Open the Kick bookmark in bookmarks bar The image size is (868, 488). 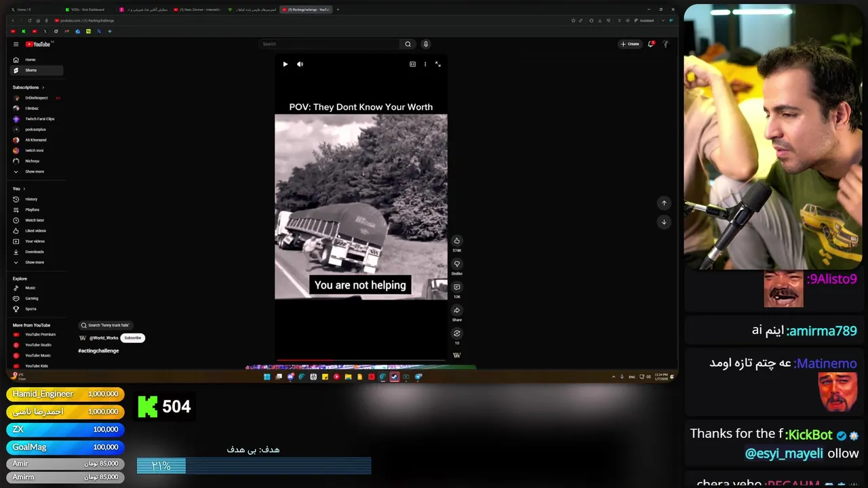[24, 31]
